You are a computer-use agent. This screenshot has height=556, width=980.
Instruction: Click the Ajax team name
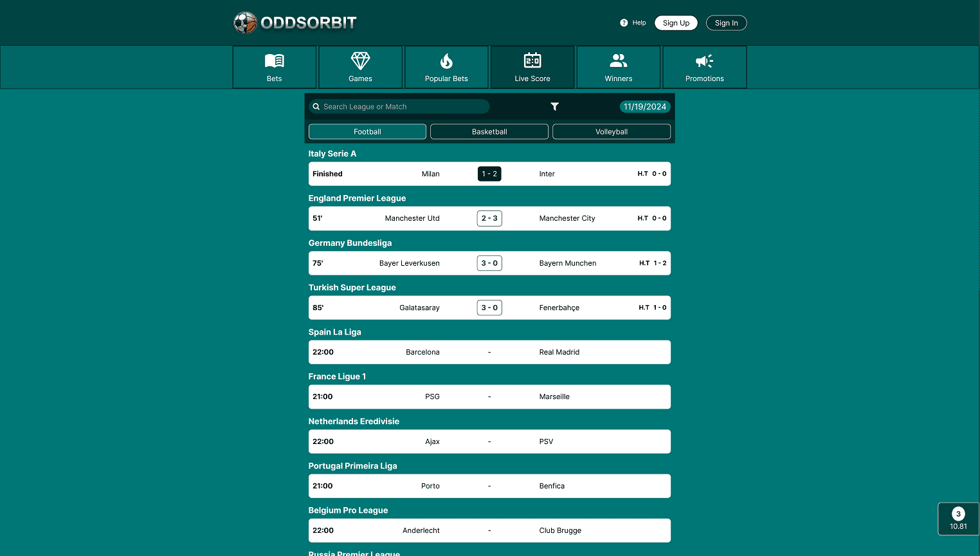[432, 441]
